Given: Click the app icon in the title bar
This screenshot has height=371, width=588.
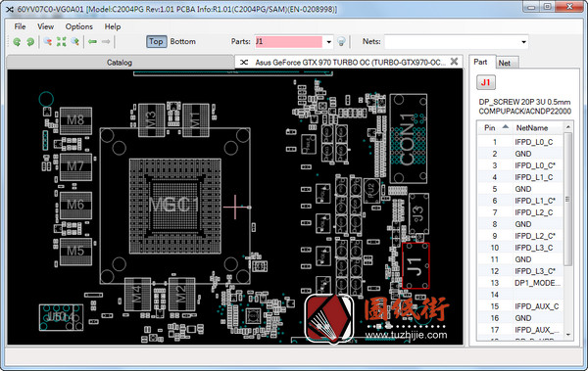Looking at the screenshot, I should [x=10, y=9].
